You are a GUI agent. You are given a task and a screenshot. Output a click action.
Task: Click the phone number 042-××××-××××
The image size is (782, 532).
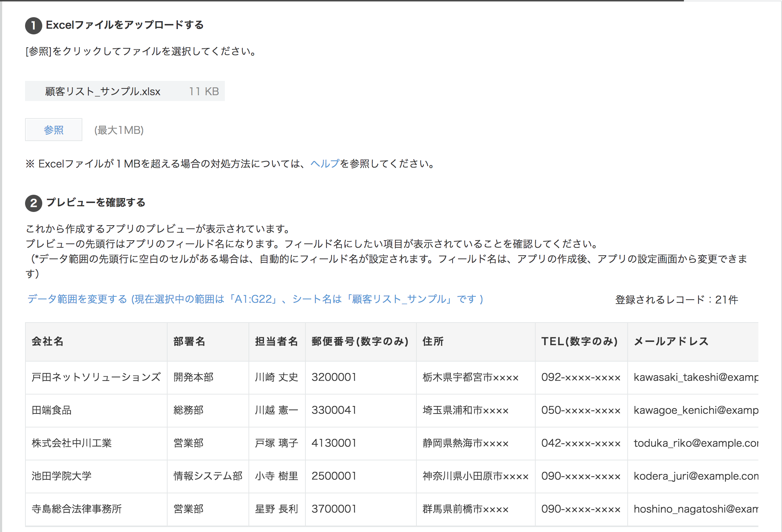tap(581, 443)
